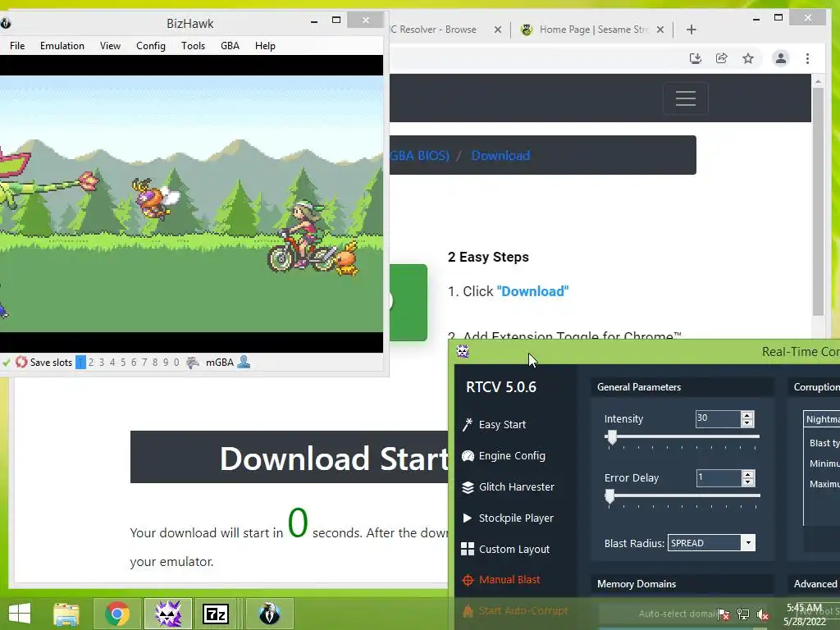Image resolution: width=840 pixels, height=630 pixels.
Task: Click the blue user profile icon in BizHawk status bar
Action: [244, 362]
